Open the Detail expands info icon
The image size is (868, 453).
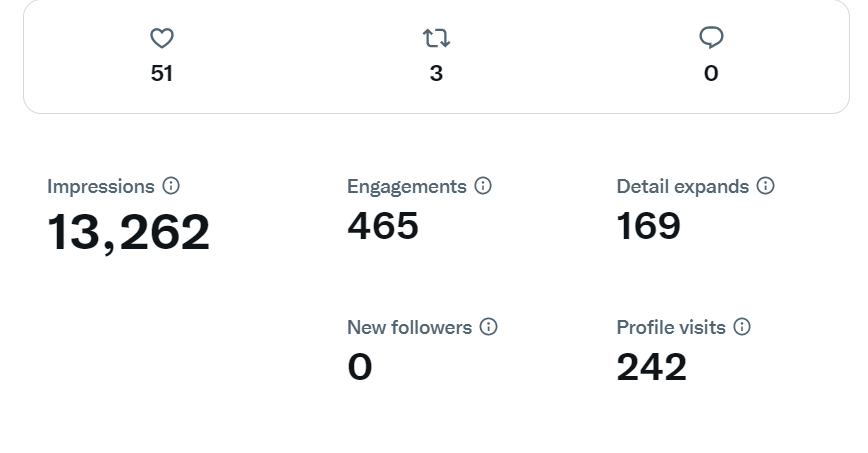pyautogui.click(x=766, y=186)
